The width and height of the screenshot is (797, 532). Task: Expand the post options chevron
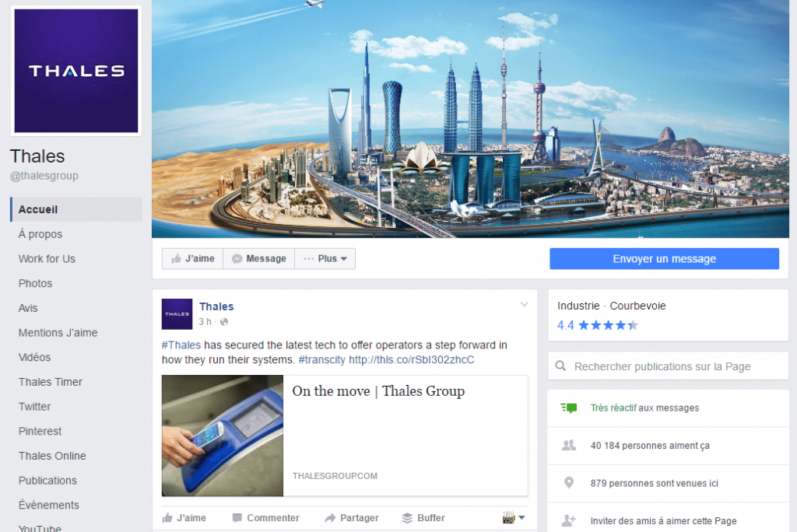click(x=524, y=305)
